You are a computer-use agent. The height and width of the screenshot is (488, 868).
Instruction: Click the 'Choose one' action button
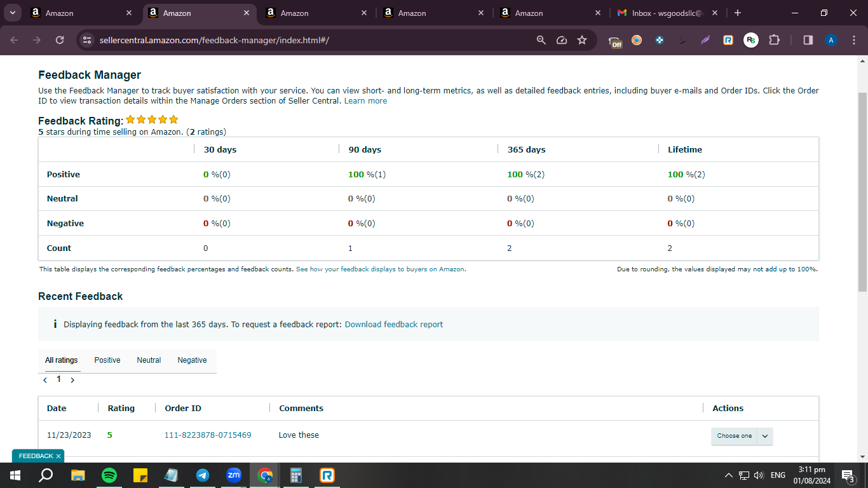734,436
